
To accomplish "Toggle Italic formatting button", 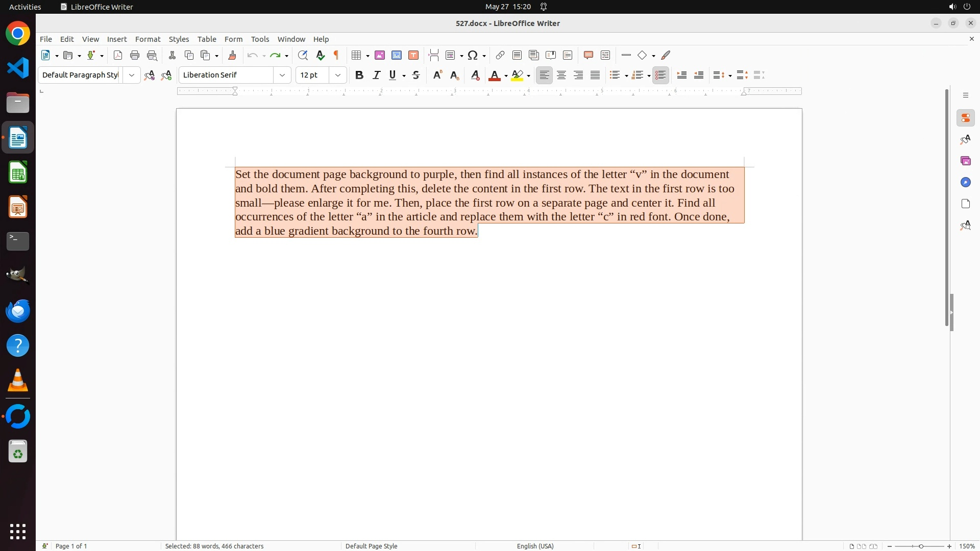I will (376, 75).
